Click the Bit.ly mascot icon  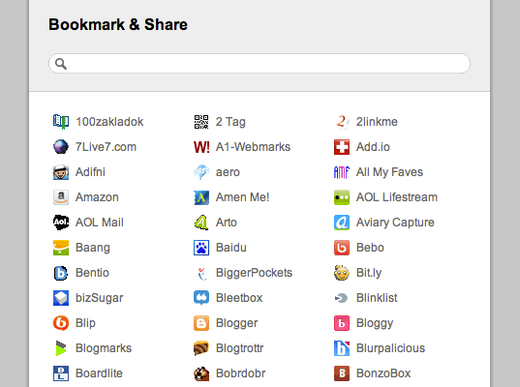(342, 273)
